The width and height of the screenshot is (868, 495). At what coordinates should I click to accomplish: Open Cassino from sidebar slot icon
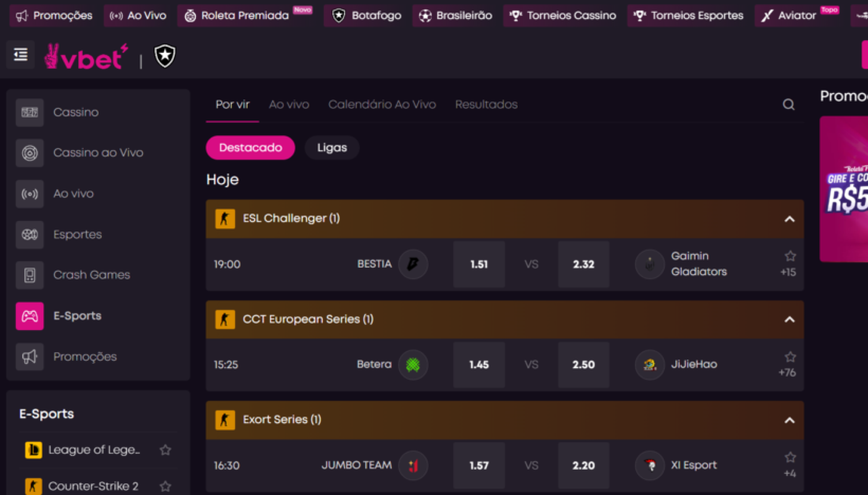tap(30, 112)
